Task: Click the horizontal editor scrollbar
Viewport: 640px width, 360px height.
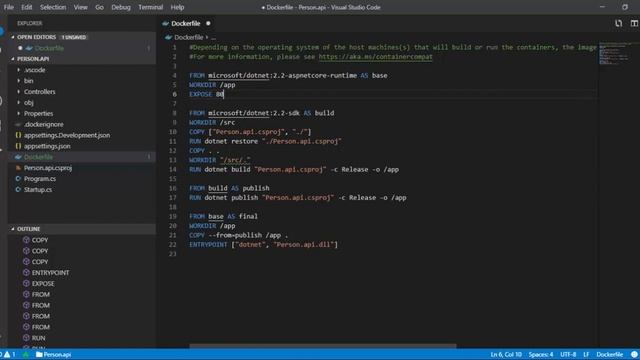Action: click(322, 346)
